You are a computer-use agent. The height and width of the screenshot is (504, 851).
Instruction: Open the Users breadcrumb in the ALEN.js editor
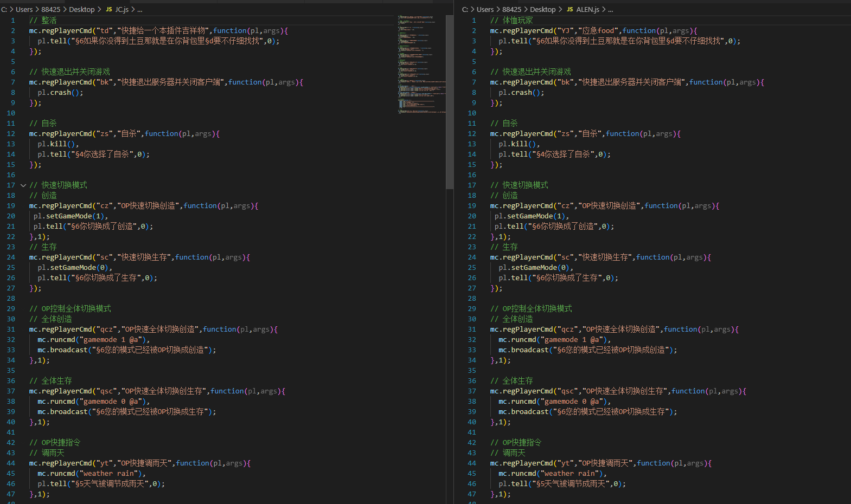(x=485, y=9)
